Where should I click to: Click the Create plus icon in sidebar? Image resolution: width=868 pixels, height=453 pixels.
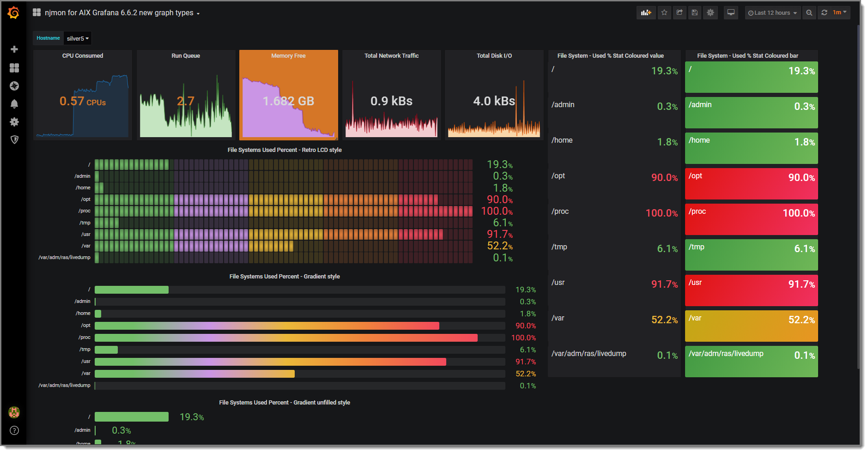(x=14, y=49)
